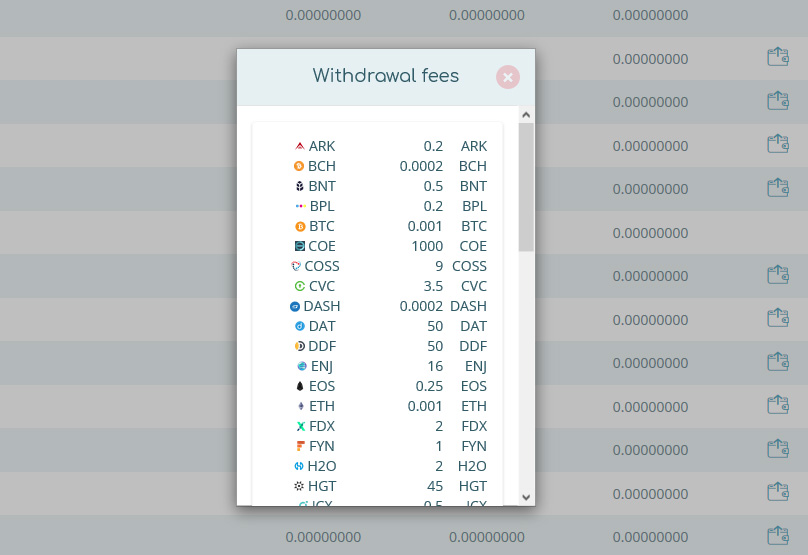Click the fees list scroll down arrow

click(526, 497)
